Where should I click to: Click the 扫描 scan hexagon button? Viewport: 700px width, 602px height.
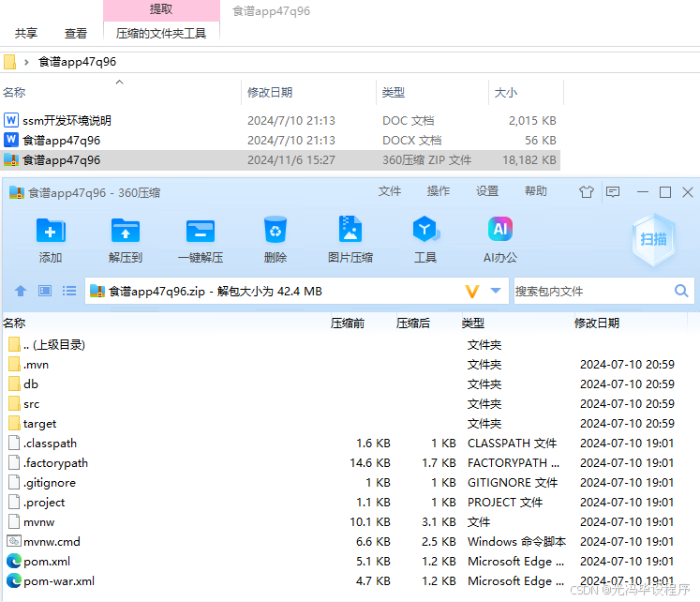(653, 239)
